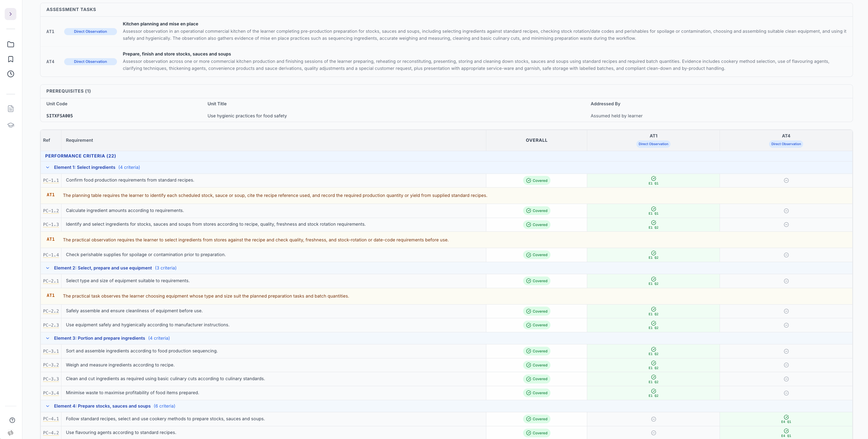Viewport: 868px width, 439px height.
Task: Click the PERFORMANCE CRITERIA (22) heading
Action: pos(81,156)
